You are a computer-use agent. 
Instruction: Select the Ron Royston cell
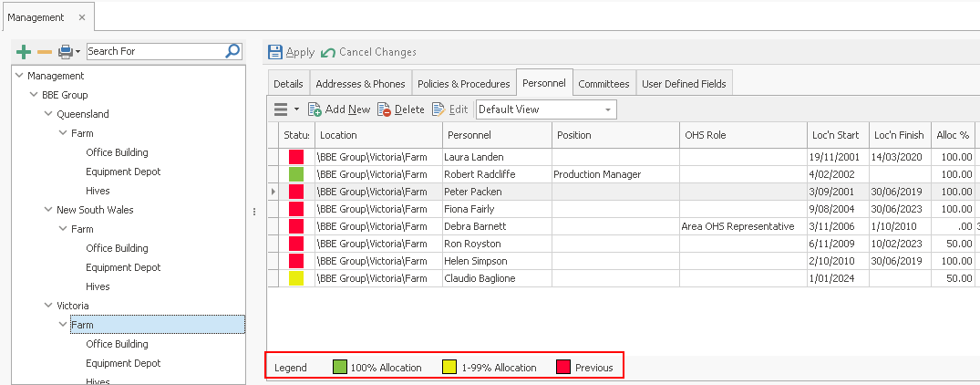coord(498,244)
